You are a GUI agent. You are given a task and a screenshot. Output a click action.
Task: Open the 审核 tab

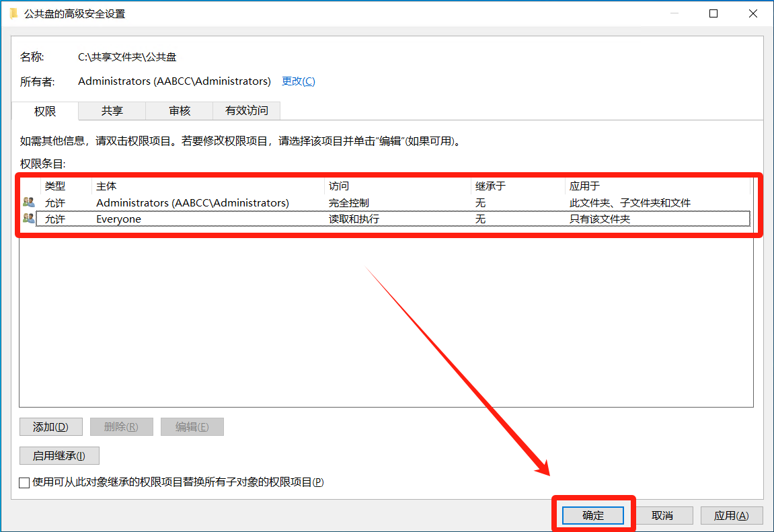click(x=180, y=111)
